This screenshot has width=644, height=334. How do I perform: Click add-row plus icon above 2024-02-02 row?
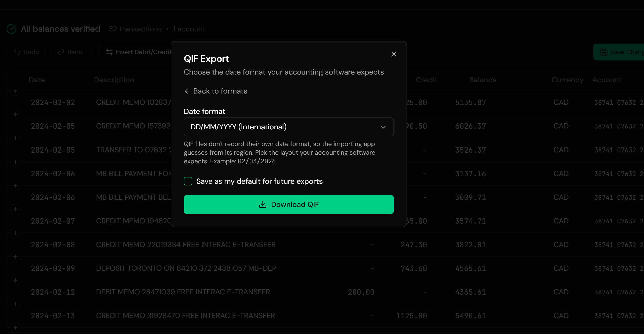pyautogui.click(x=15, y=91)
